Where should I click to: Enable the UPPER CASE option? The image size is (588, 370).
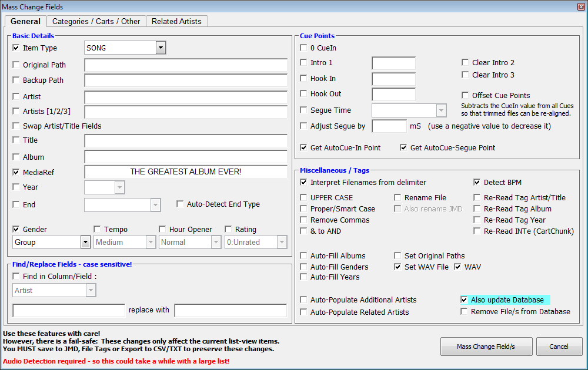point(303,198)
